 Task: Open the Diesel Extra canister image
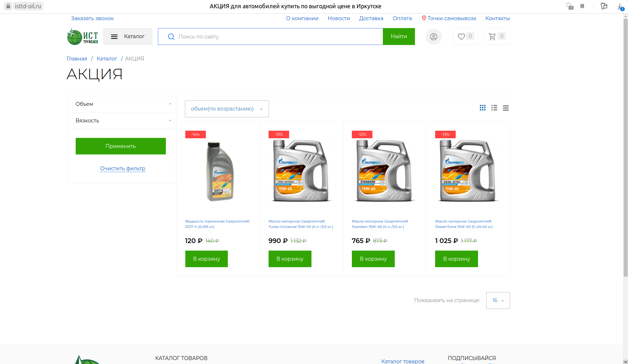468,170
